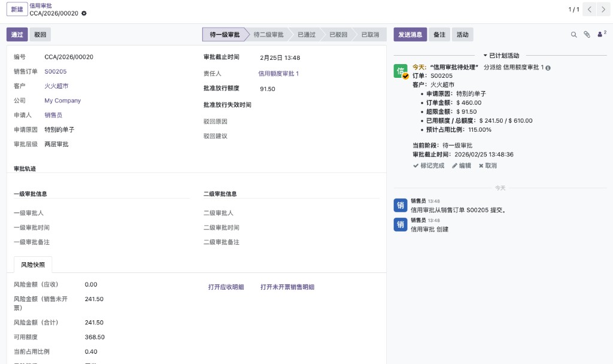Go to previous record arrow
This screenshot has height=364, width=613.
tap(589, 9)
